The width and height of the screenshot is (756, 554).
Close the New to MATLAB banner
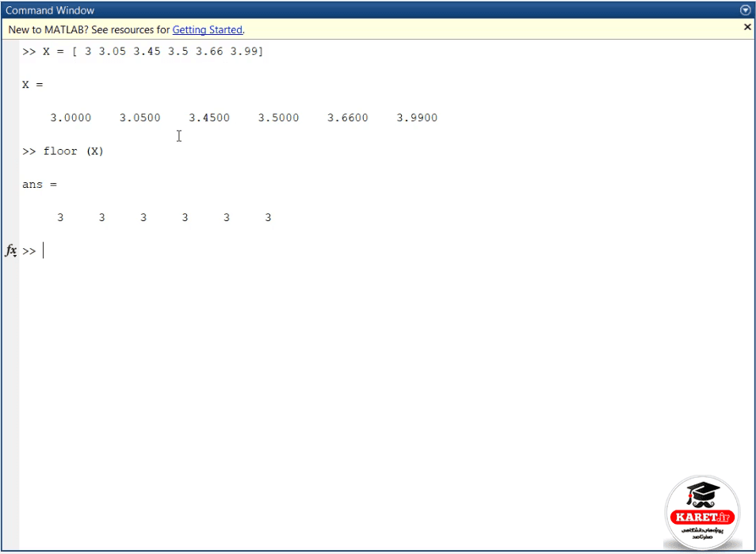[x=747, y=27]
